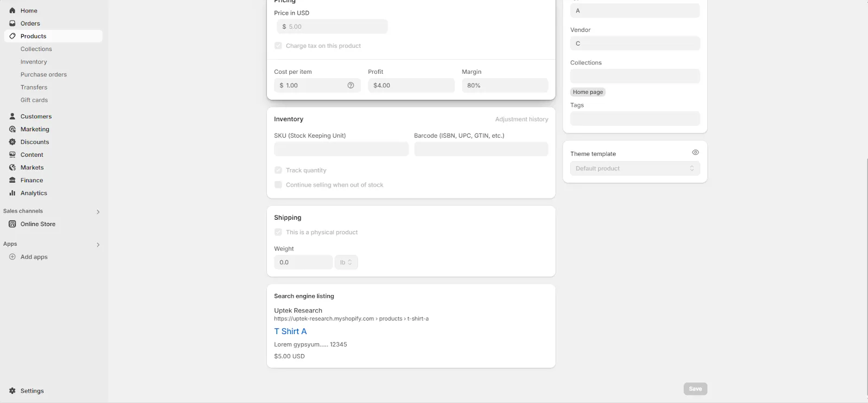Click the Barcode input field
The width and height of the screenshot is (868, 403).
(481, 149)
